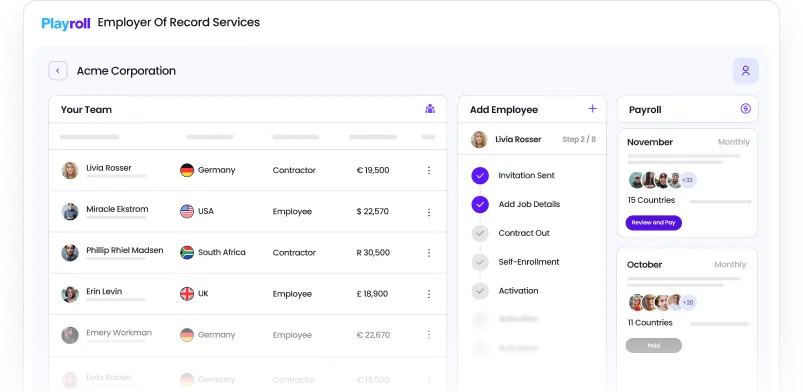Click the Contract Out step circle
This screenshot has height=392, width=803.
[480, 233]
